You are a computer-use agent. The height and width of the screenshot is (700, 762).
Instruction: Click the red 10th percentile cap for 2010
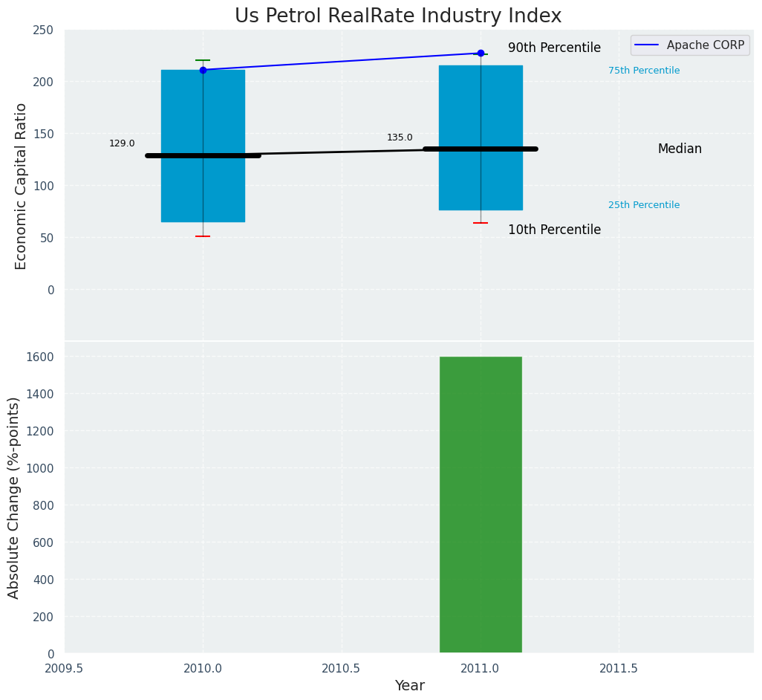coord(203,236)
